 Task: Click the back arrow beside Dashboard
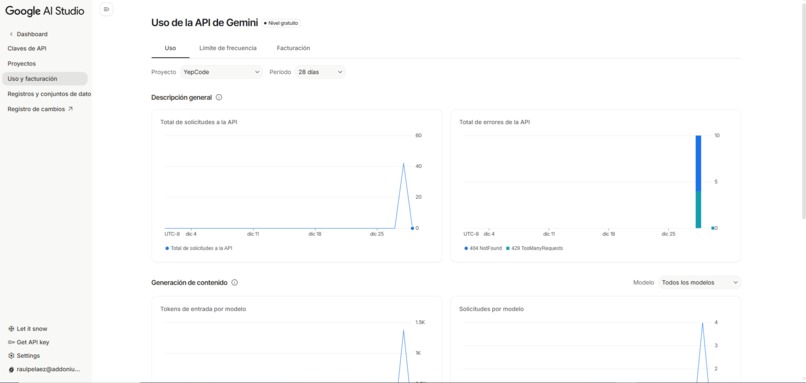tap(11, 34)
